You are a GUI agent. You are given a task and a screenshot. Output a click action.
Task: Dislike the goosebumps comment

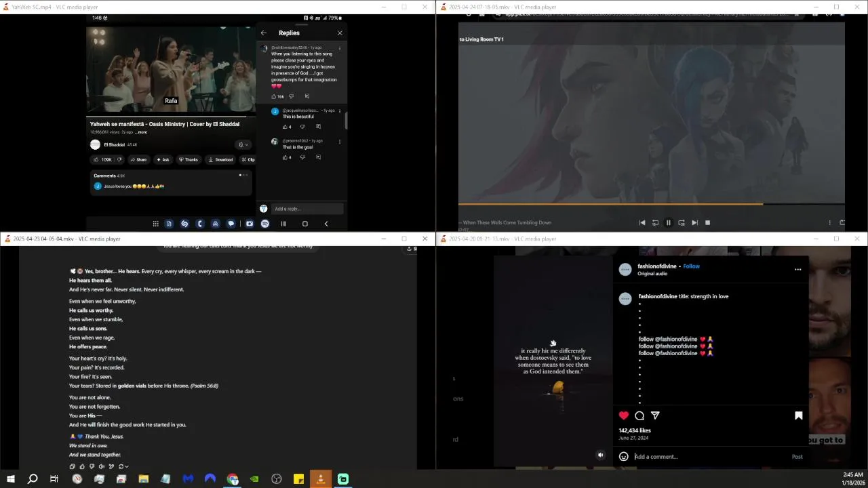tap(292, 96)
